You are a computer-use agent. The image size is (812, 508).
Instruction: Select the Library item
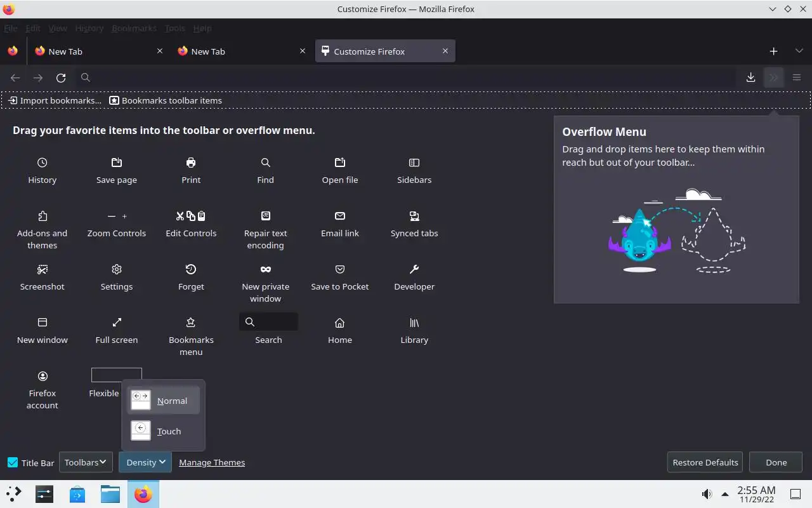414,331
